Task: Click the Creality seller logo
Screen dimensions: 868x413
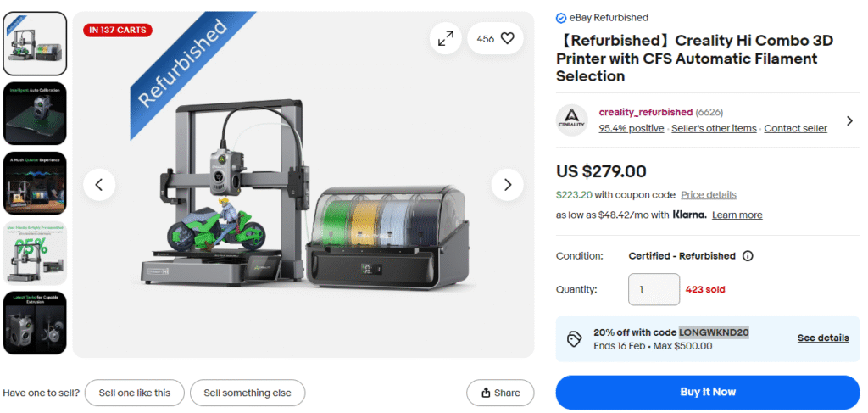Action: click(x=571, y=120)
